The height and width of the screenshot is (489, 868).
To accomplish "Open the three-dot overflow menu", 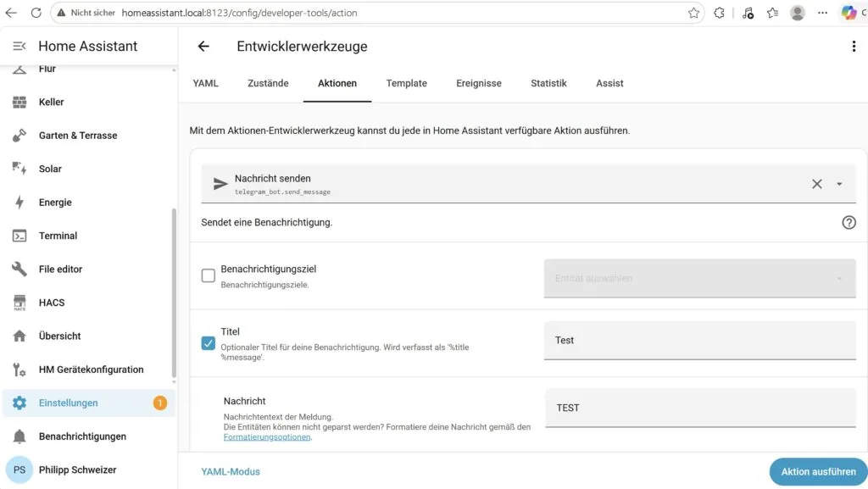I will point(853,47).
